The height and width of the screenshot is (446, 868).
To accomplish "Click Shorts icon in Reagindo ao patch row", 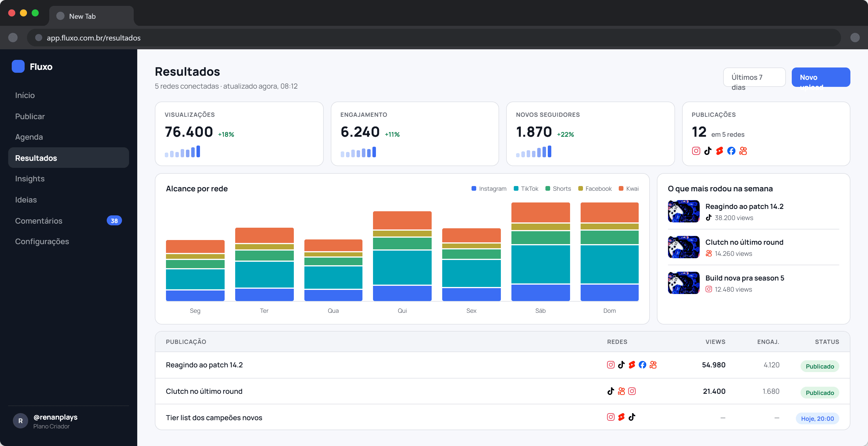I will (x=632, y=365).
